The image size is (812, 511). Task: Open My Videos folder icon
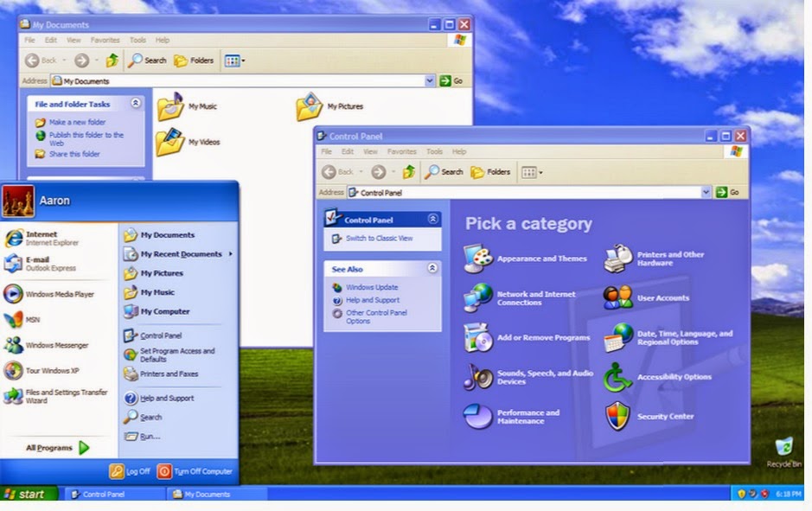click(170, 142)
